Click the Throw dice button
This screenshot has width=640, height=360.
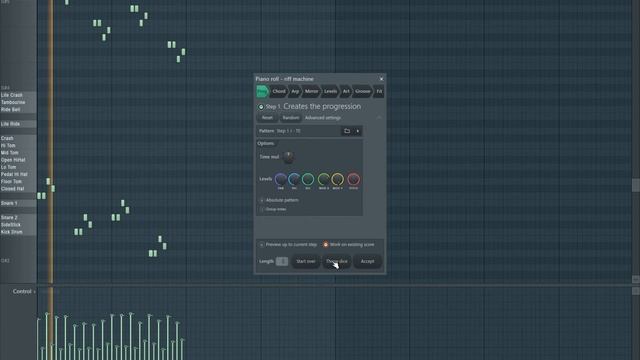click(x=337, y=261)
